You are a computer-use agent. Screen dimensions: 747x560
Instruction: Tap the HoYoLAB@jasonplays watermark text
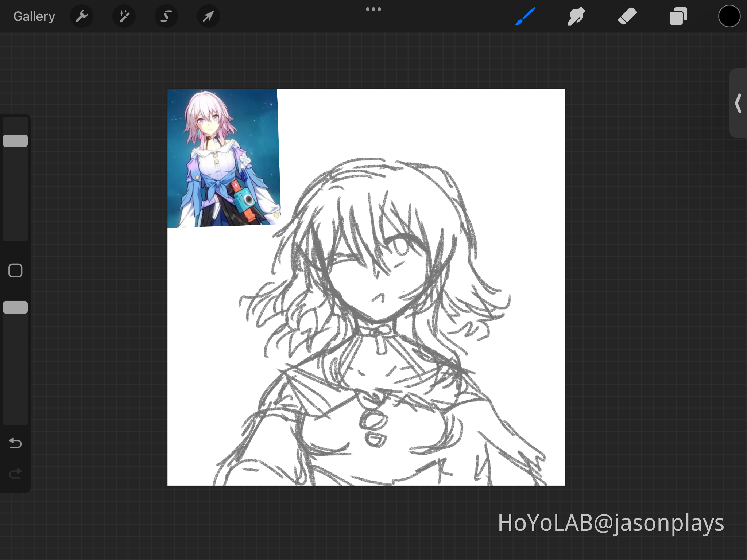(x=611, y=522)
